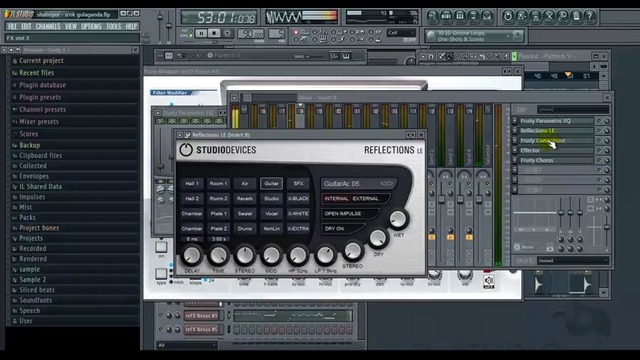This screenshot has height=360, width=640.
Task: Pause playback in the transport bar
Action: [201, 33]
